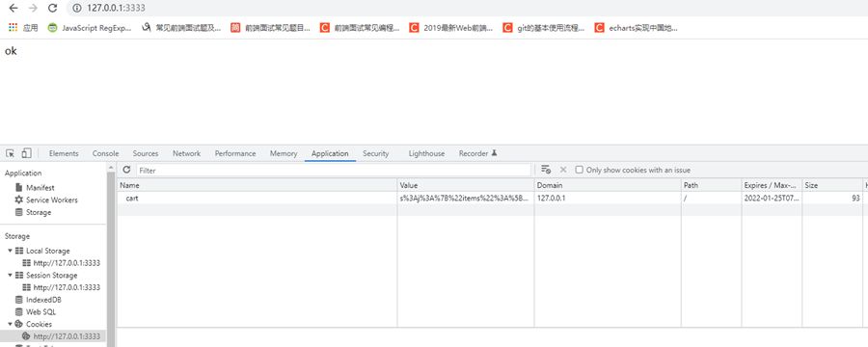Click the delete selected cookie X icon
This screenshot has height=347, width=868.
(x=563, y=170)
